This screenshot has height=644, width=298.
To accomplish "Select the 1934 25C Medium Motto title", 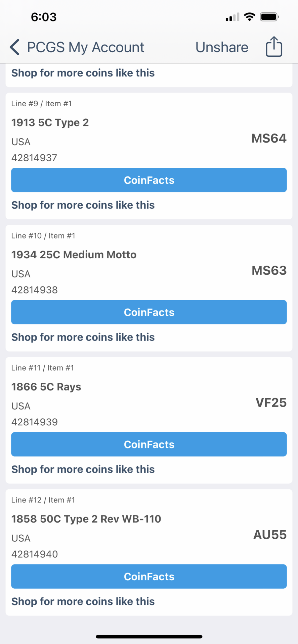I will 74,255.
